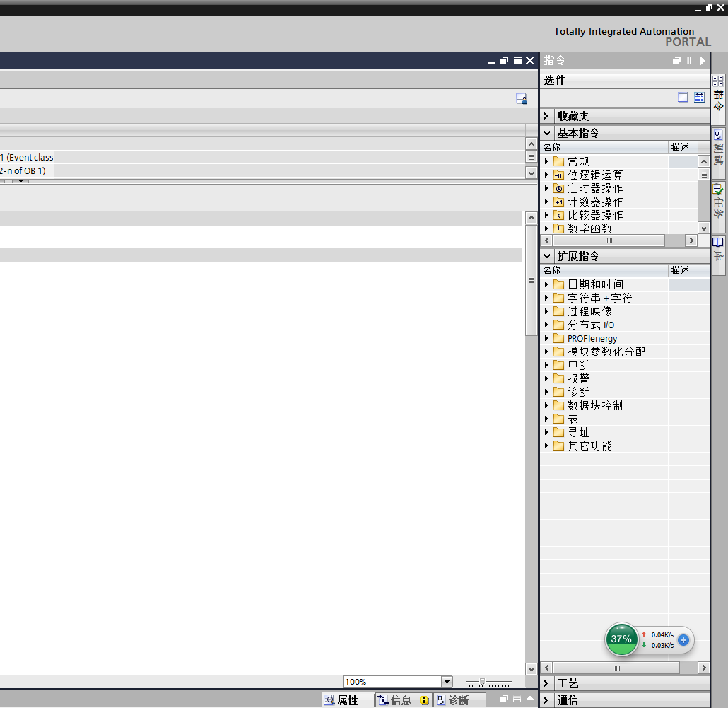Click the list view mode icon in 选件

[683, 97]
